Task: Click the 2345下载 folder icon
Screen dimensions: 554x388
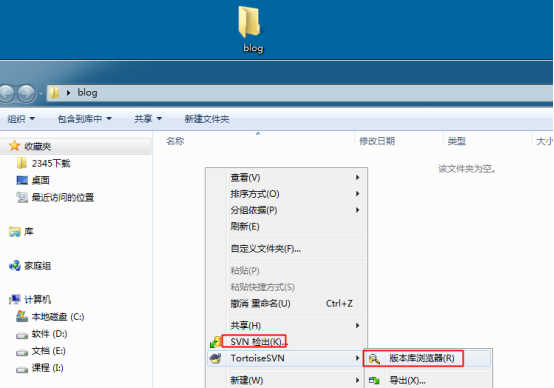Action: pyautogui.click(x=22, y=163)
